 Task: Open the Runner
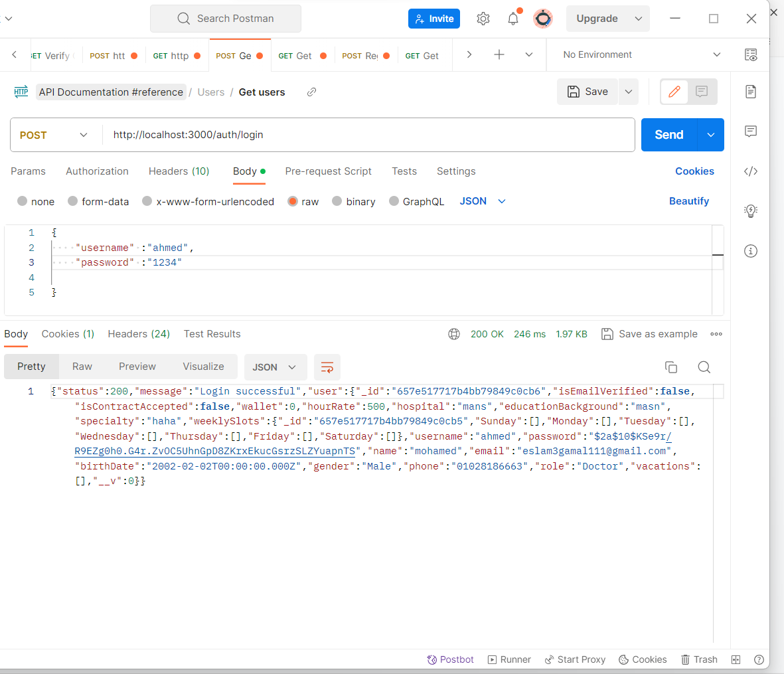pos(509,659)
